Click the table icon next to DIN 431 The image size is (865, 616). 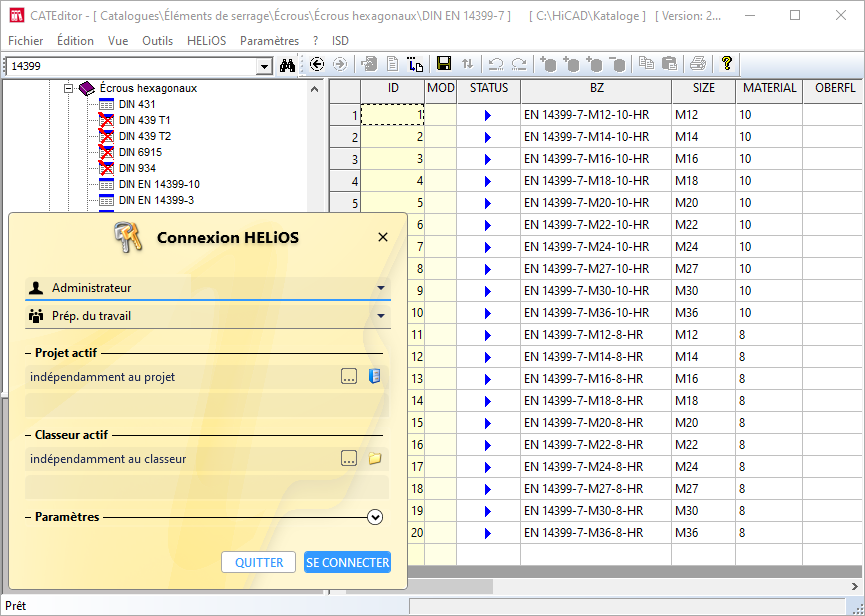[106, 104]
